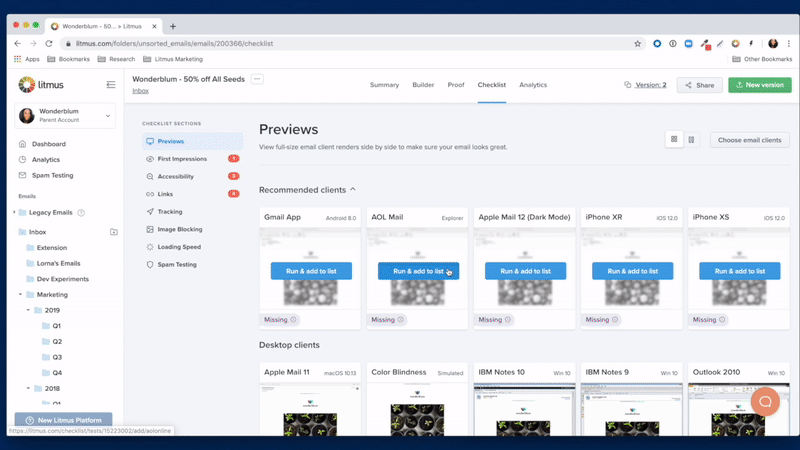Go to Dashboard in sidebar
The image size is (800, 450).
point(48,144)
